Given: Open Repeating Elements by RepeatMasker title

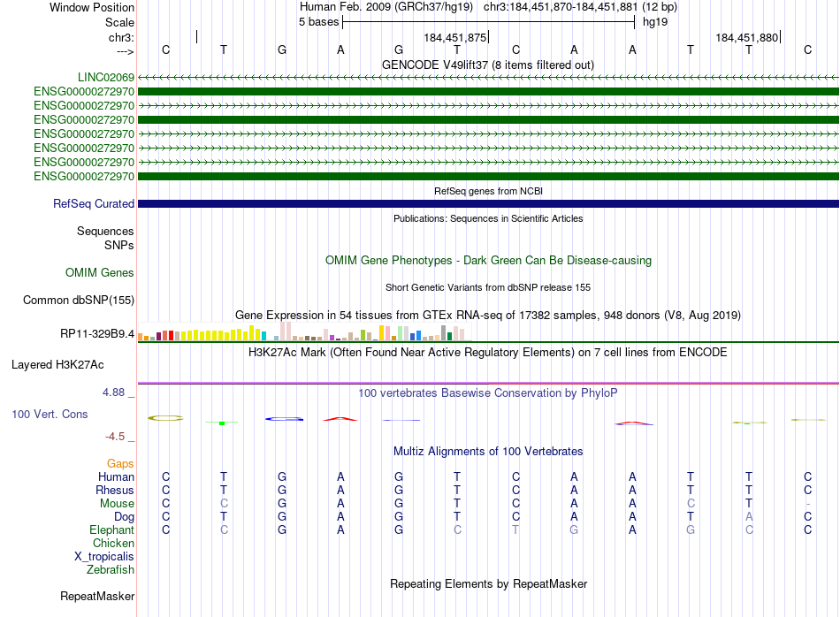Looking at the screenshot, I should point(488,583).
